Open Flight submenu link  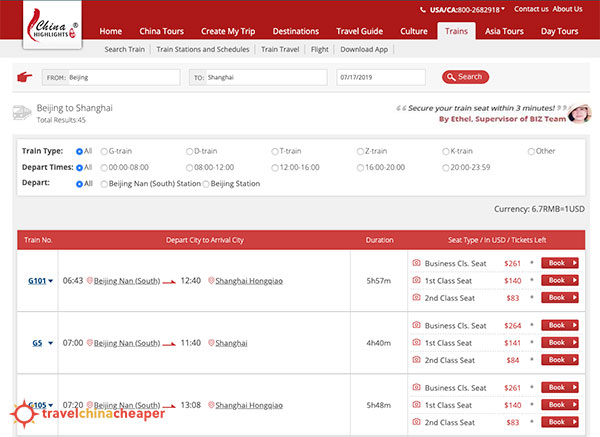point(320,49)
